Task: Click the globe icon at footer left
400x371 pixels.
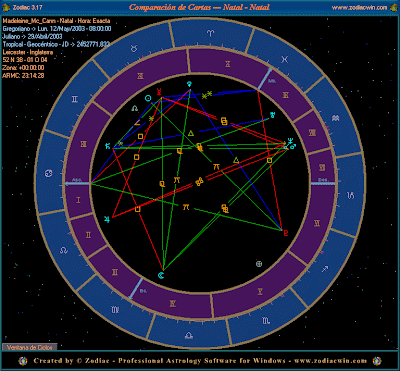Action: (x=23, y=361)
